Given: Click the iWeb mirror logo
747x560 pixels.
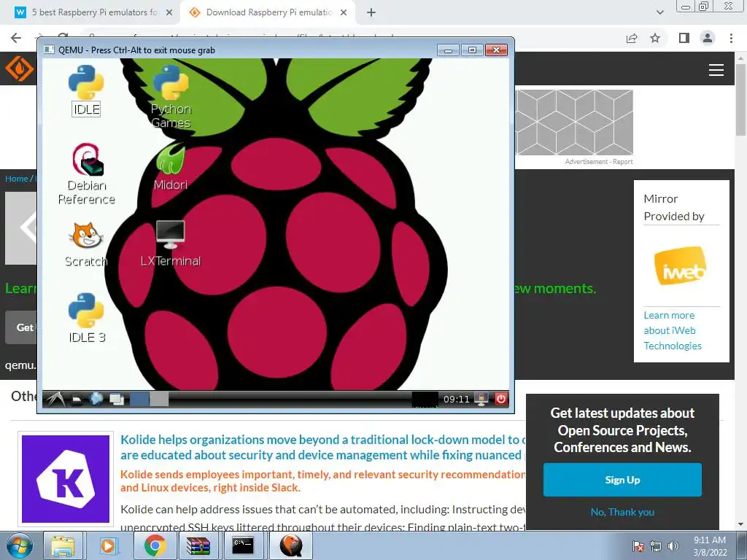Looking at the screenshot, I should point(681,265).
